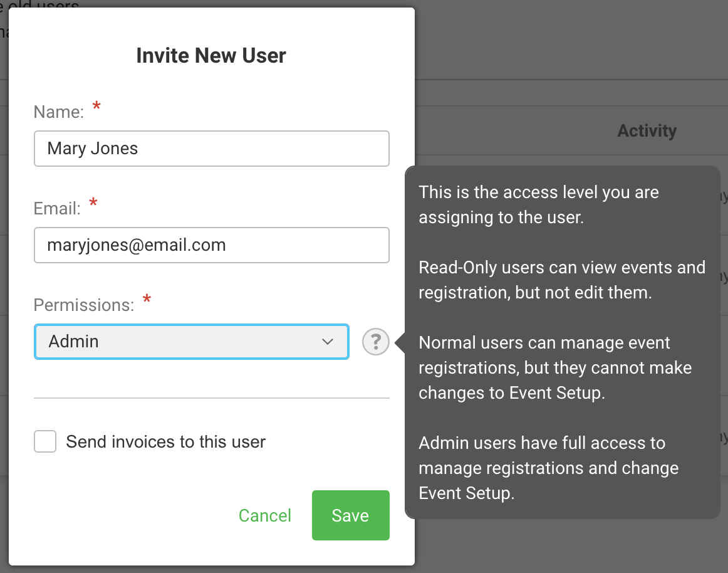Click the Admin users tooltip paragraph

[548, 468]
